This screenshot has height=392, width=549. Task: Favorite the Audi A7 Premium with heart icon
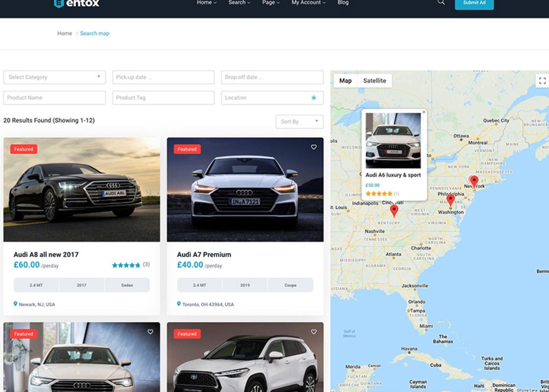[x=314, y=147]
